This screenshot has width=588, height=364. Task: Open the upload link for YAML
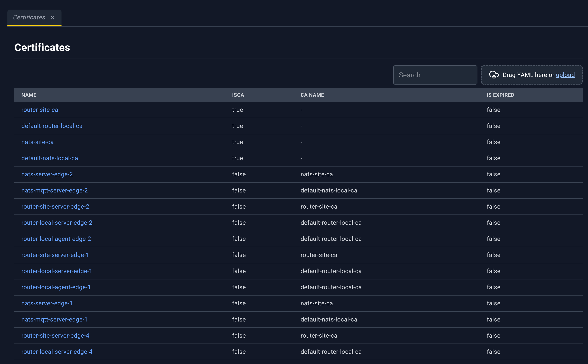click(x=565, y=75)
